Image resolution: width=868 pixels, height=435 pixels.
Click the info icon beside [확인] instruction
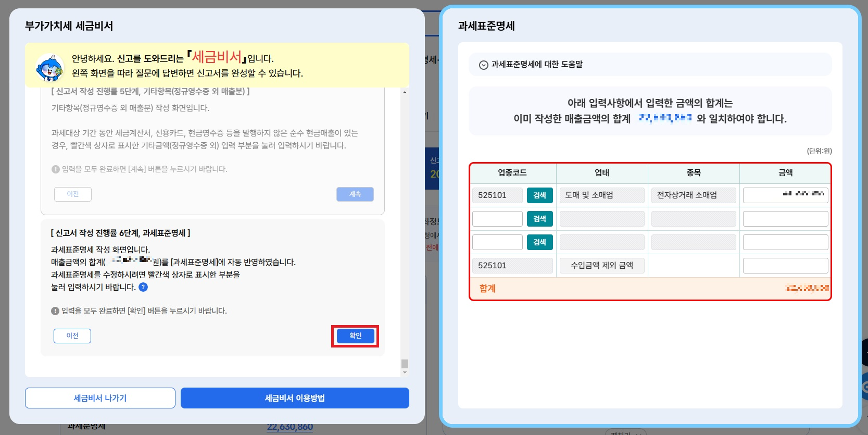(55, 311)
